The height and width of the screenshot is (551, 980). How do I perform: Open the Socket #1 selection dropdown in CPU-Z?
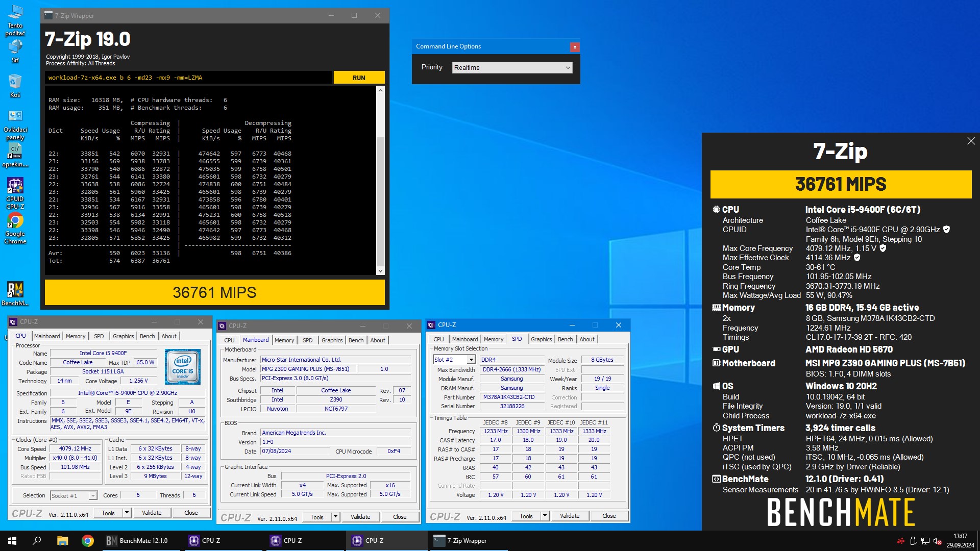coord(74,495)
